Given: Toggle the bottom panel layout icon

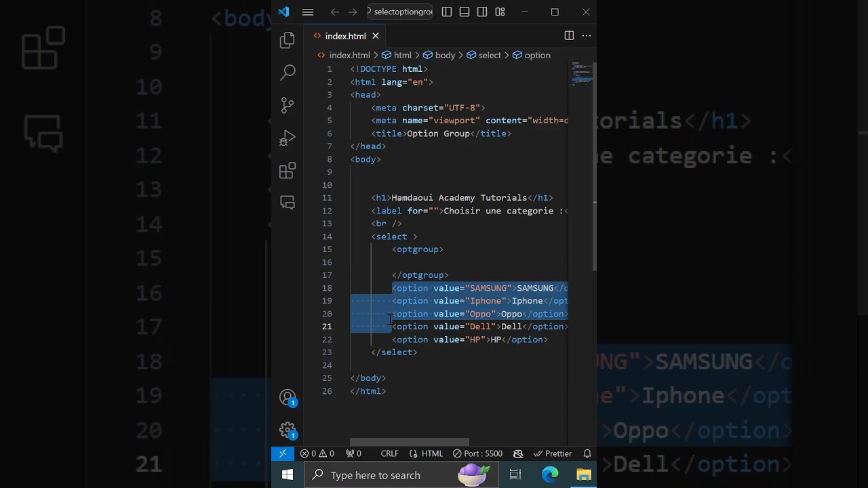Looking at the screenshot, I should [465, 12].
